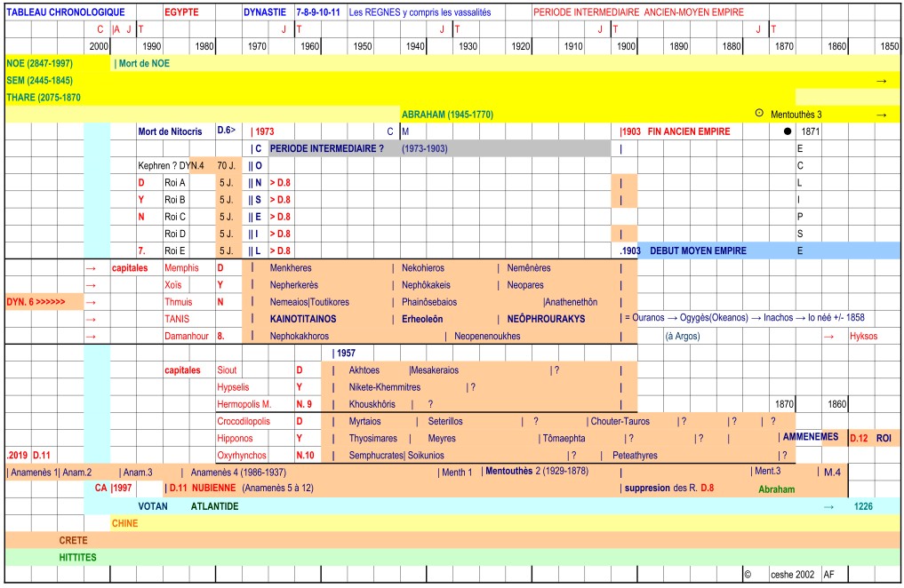904x588 pixels.
Task: Select "Anamenès 4 (1986-1937)" entry
Action: [x=239, y=473]
